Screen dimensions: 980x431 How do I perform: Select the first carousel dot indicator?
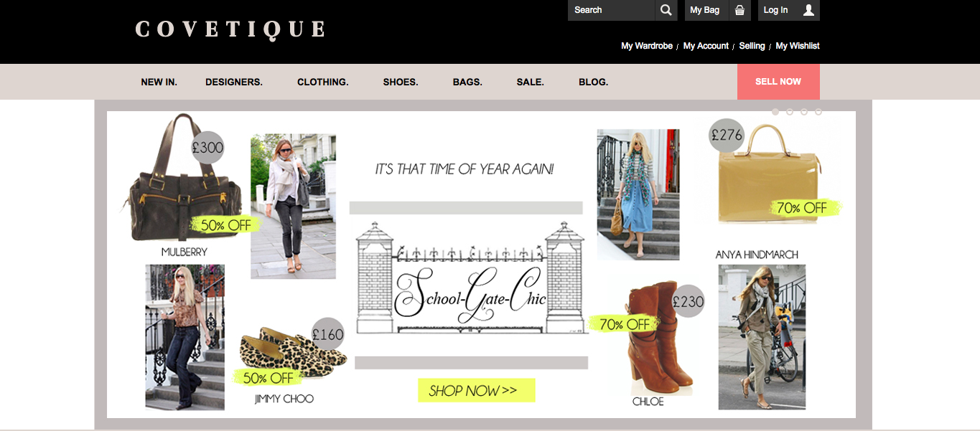click(775, 112)
